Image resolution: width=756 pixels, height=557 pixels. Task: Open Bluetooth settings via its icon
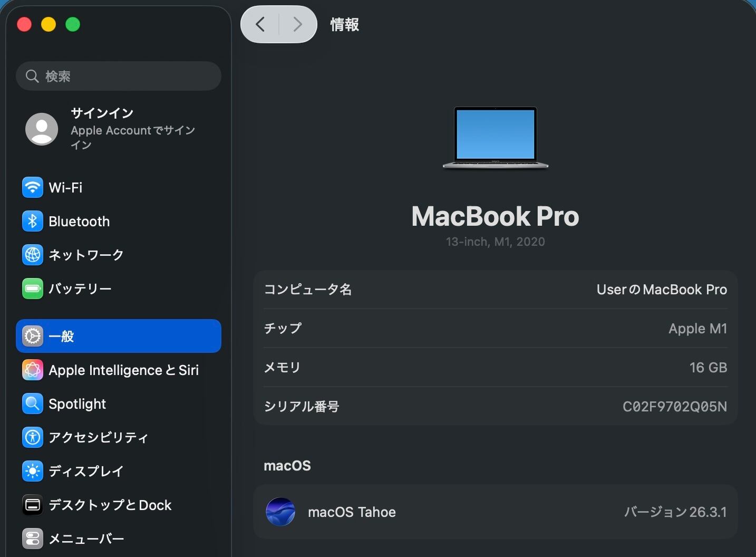[33, 221]
